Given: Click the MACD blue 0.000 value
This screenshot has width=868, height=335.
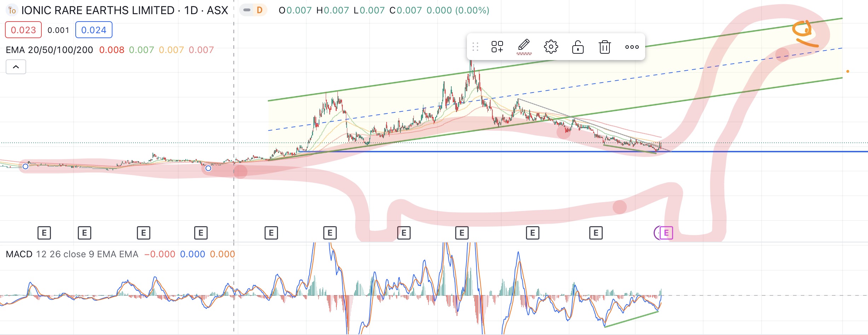Looking at the screenshot, I should click(x=192, y=254).
